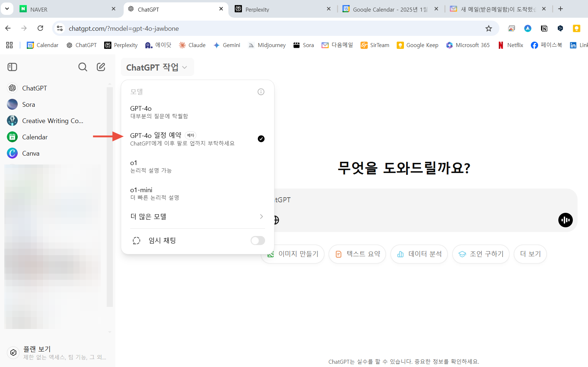Open the cast/media extension icon
The image size is (588, 367).
pyautogui.click(x=511, y=29)
